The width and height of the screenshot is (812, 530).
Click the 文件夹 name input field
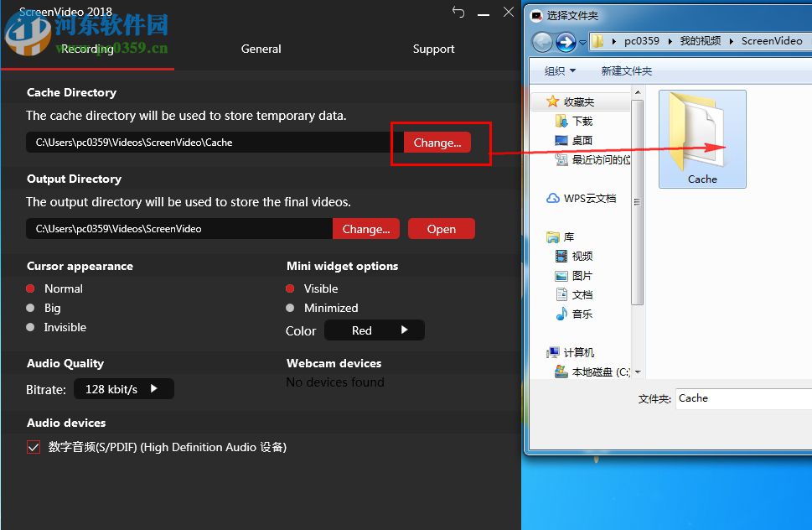pyautogui.click(x=743, y=398)
